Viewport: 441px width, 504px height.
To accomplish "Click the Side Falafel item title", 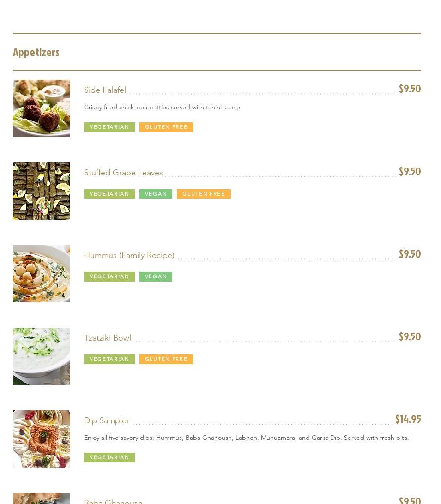I will (105, 90).
